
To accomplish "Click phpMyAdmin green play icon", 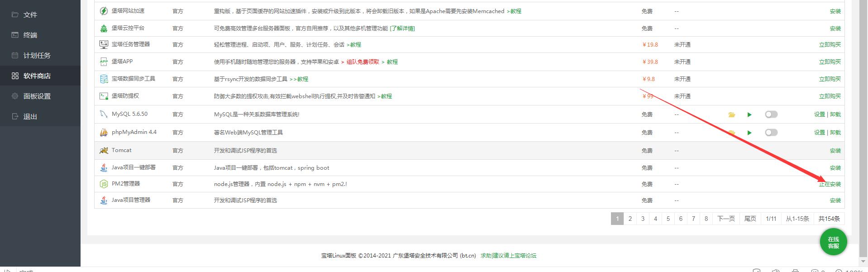I will point(749,133).
